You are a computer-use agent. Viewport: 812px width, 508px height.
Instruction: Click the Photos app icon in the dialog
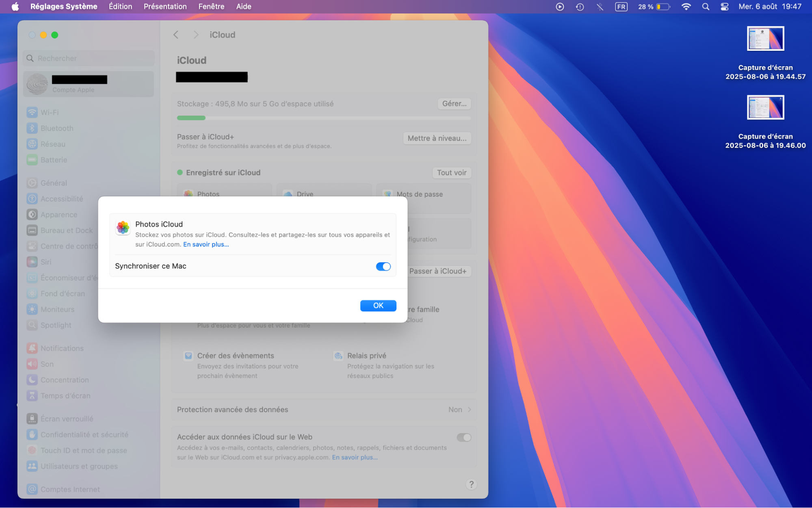pyautogui.click(x=123, y=228)
